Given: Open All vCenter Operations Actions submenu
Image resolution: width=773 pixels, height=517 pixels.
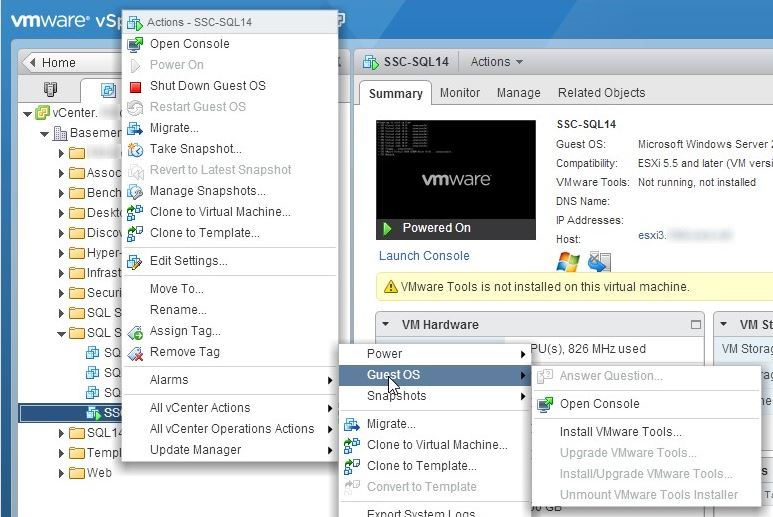Looking at the screenshot, I should click(230, 429).
